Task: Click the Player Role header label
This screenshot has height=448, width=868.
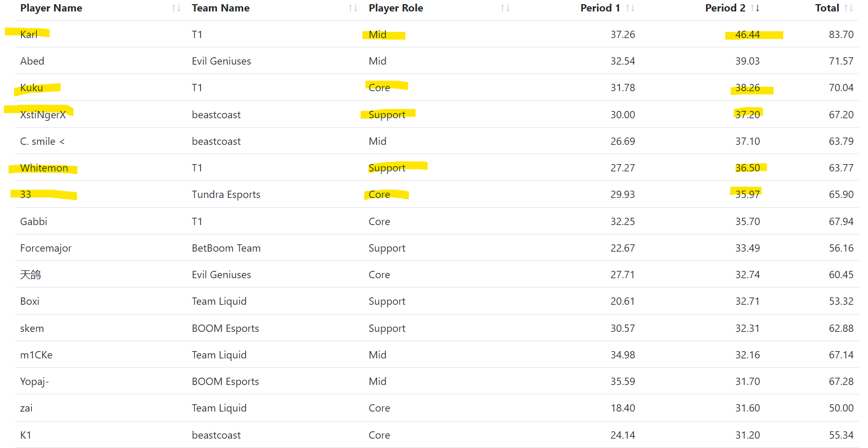Action: [x=395, y=8]
